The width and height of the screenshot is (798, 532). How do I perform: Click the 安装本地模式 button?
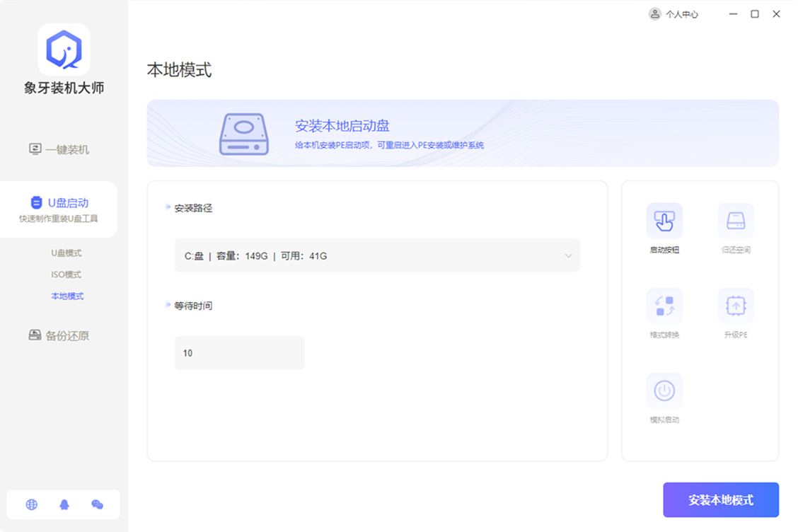[720, 499]
